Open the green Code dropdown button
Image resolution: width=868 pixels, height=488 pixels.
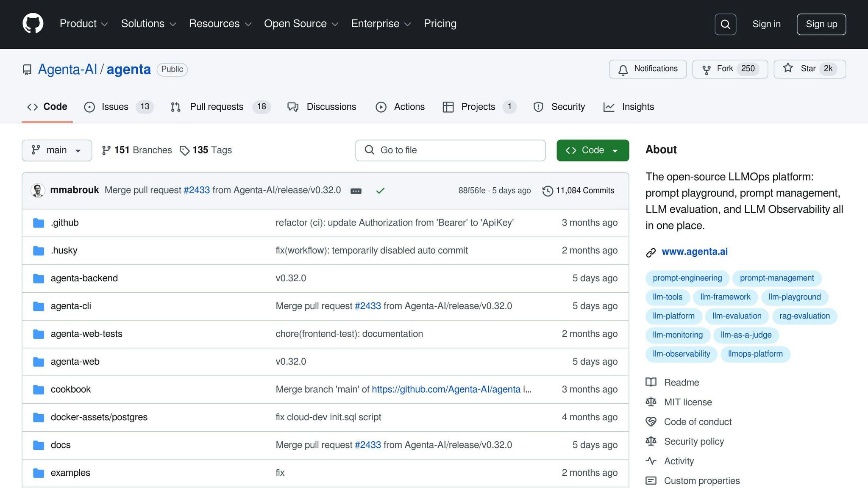coord(593,150)
